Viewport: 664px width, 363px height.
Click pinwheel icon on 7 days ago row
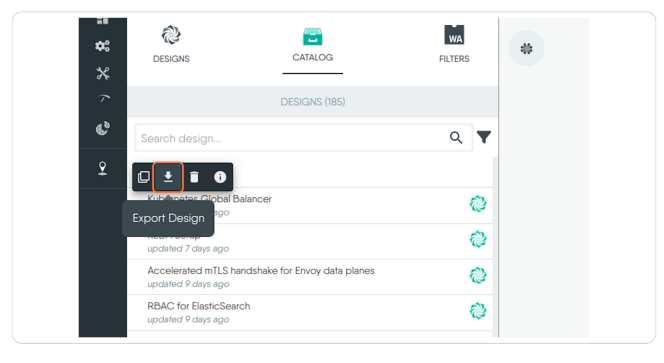click(x=478, y=239)
